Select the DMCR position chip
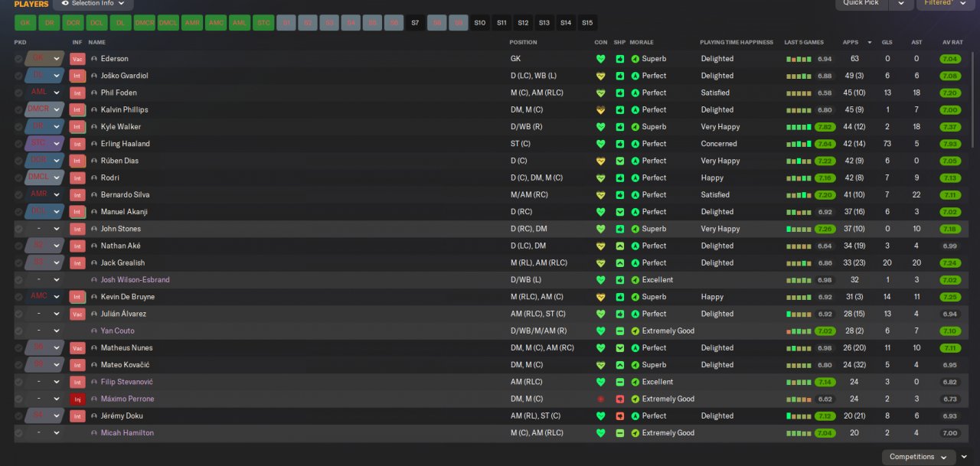Screen dimensions: 980x466 coord(145,23)
